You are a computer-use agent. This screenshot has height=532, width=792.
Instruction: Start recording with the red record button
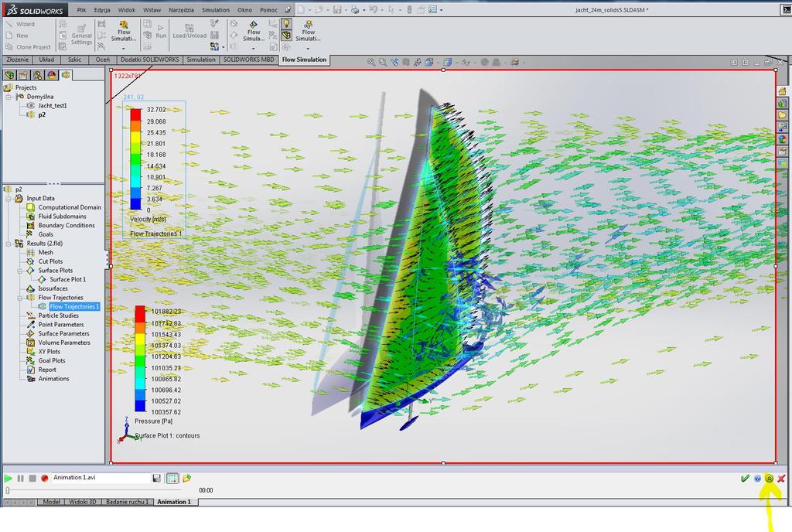point(44,478)
